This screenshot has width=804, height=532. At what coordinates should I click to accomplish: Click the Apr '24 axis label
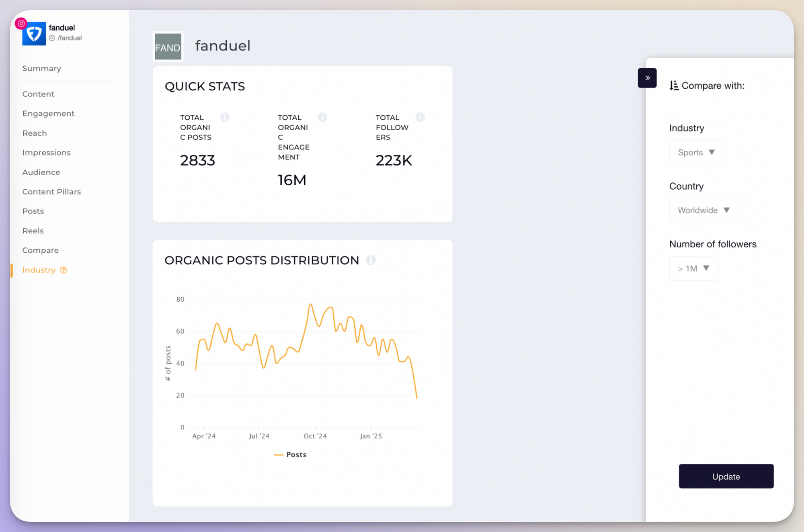point(204,436)
